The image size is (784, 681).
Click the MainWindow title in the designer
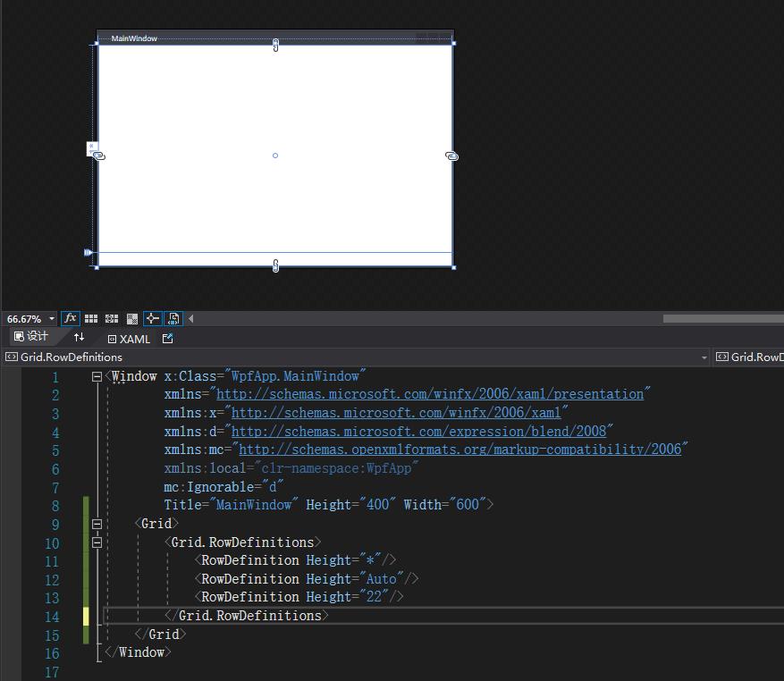[134, 38]
